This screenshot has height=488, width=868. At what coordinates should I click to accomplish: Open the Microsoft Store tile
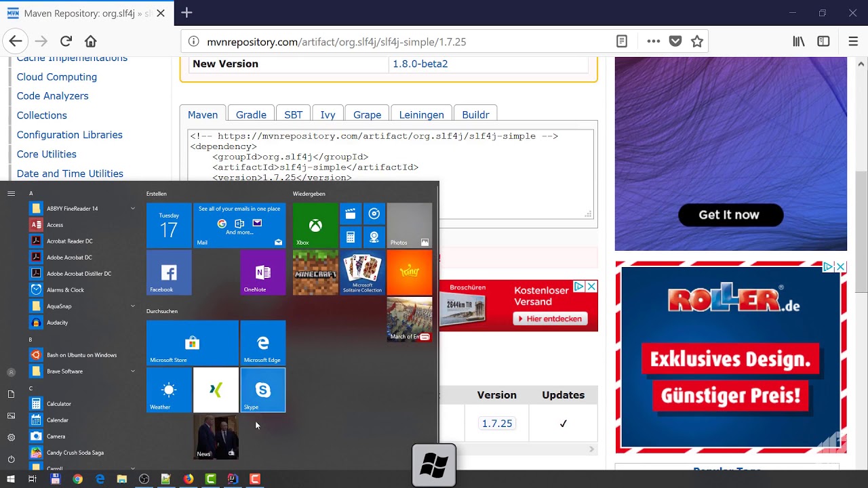[193, 343]
